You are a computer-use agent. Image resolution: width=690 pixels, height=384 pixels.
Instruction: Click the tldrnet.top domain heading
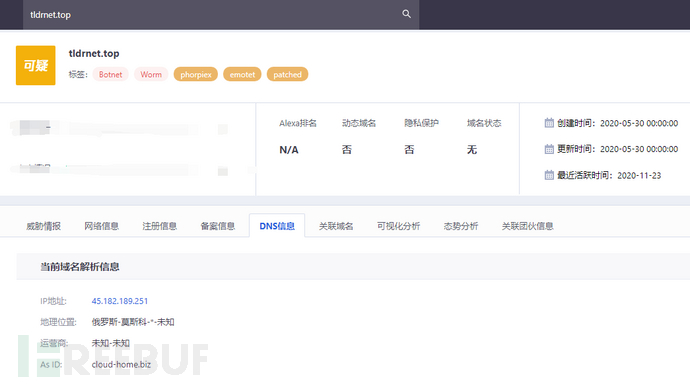tap(94, 53)
